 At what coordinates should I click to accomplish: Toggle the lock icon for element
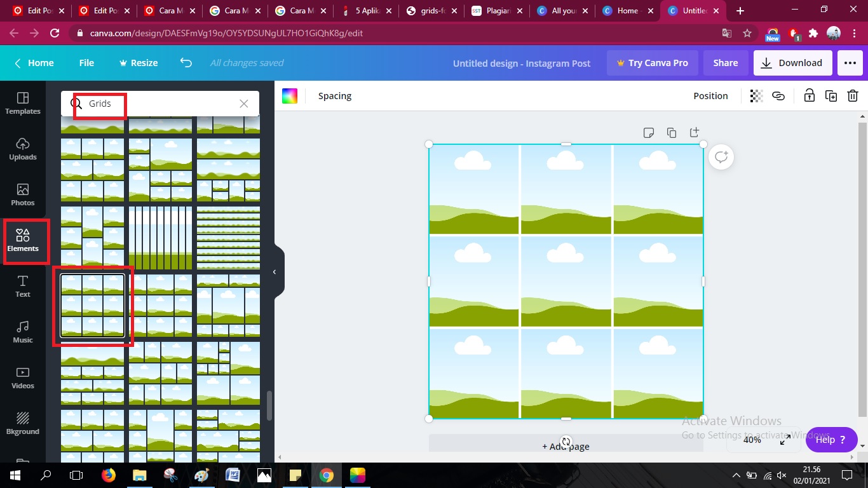pos(809,96)
